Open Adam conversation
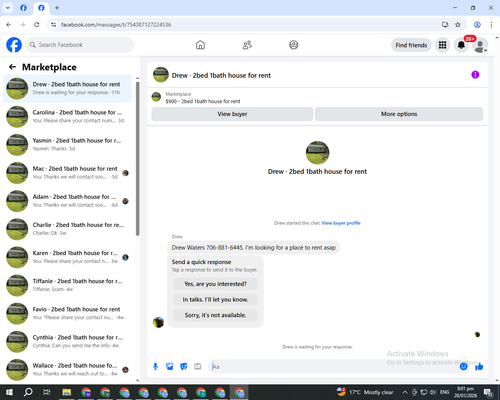Image resolution: width=500 pixels, height=400 pixels. pos(68,201)
